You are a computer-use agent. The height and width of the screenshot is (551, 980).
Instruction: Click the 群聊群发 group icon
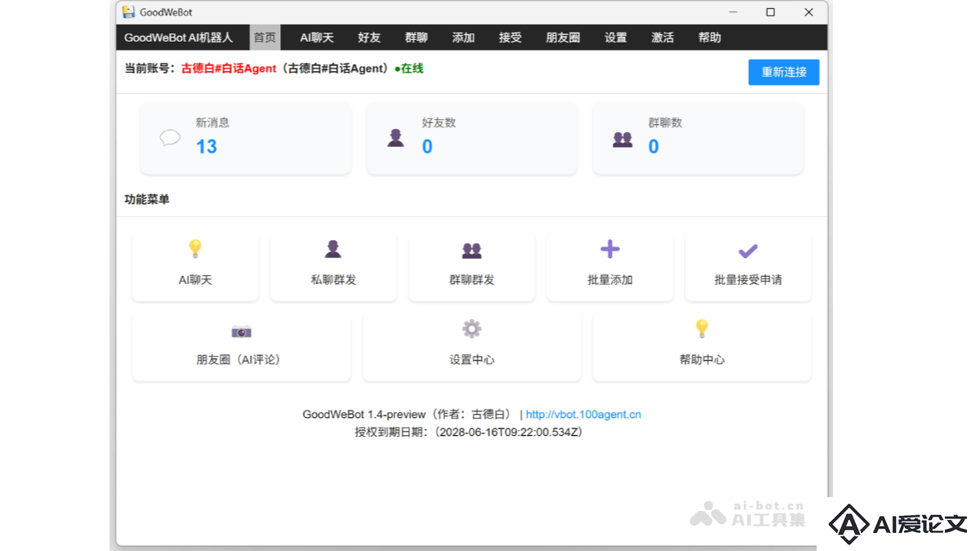pos(471,250)
